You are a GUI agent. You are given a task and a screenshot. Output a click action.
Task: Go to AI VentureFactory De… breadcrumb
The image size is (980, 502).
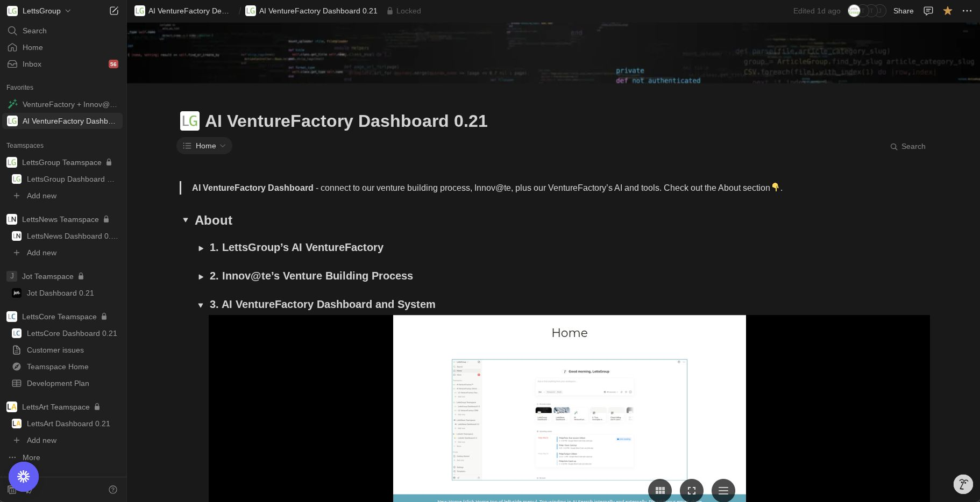[x=182, y=11]
